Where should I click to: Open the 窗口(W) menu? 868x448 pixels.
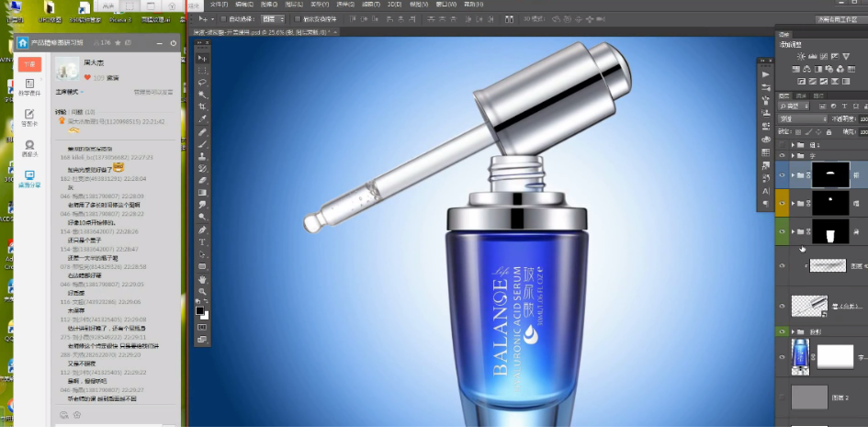(x=445, y=5)
